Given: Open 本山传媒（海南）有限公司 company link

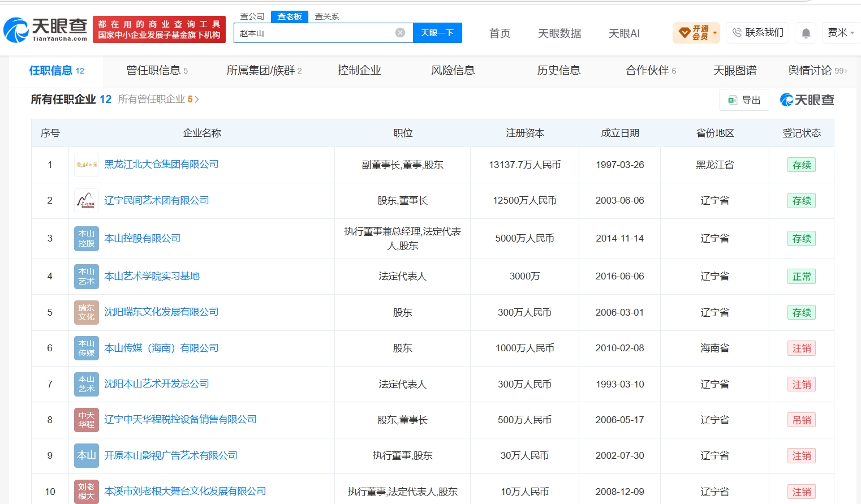Looking at the screenshot, I should 161,348.
